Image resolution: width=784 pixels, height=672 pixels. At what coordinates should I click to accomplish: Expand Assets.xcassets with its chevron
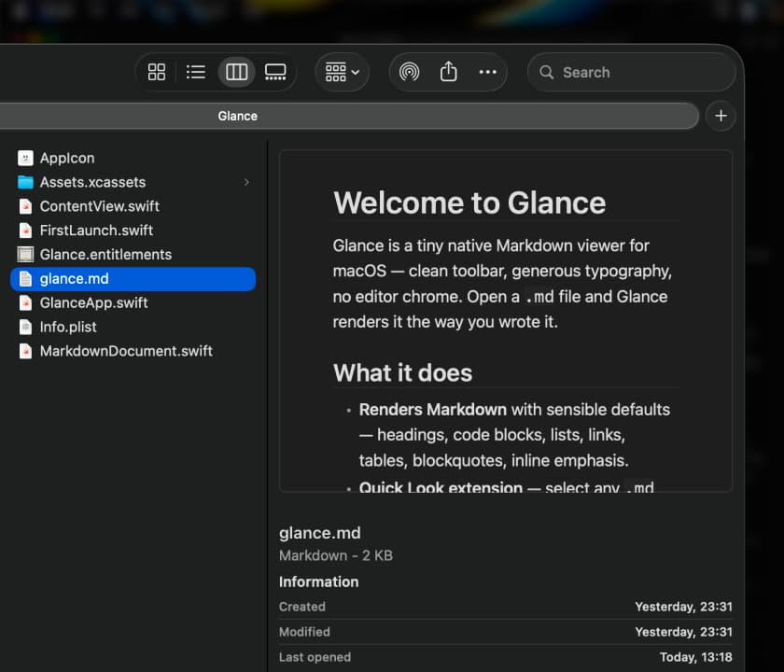click(246, 182)
